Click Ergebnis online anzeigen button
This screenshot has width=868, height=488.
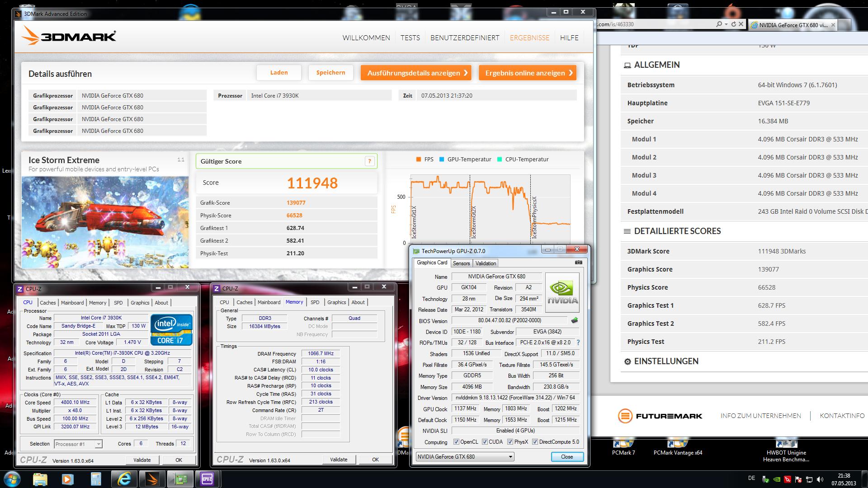528,73
